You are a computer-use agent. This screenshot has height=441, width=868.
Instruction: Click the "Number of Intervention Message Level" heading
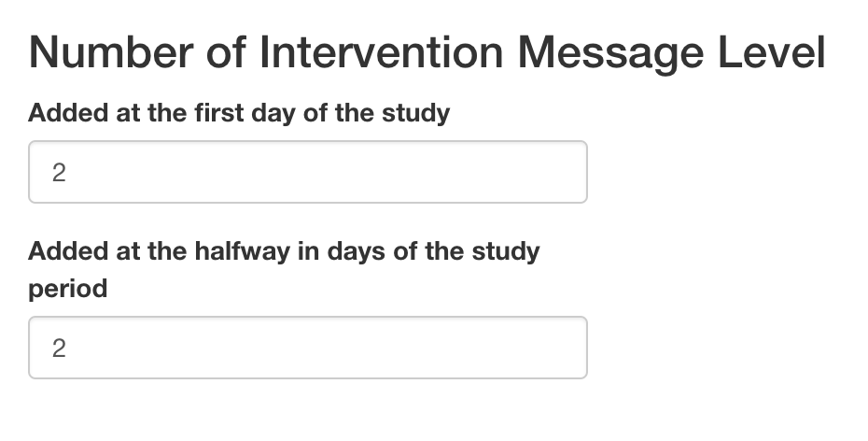(427, 53)
